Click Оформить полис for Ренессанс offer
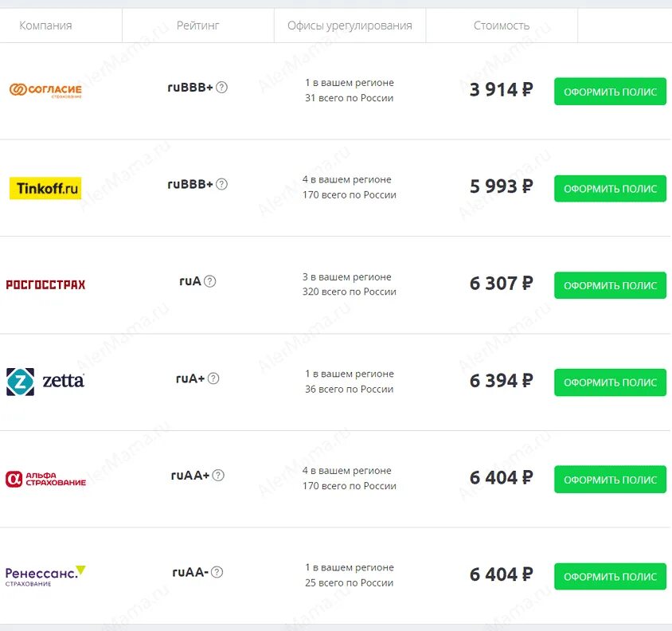672x631 pixels. coord(610,577)
